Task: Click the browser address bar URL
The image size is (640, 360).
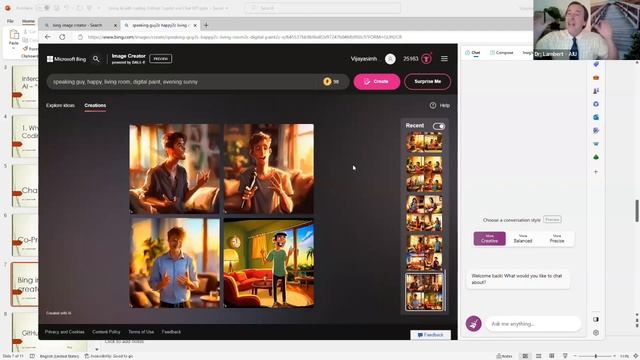Action: 245,37
